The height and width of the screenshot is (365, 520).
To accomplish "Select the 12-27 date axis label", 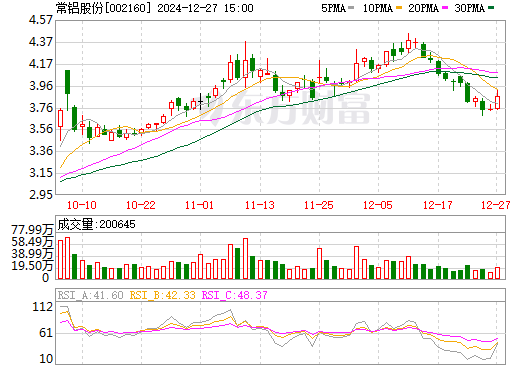I will click(496, 205).
